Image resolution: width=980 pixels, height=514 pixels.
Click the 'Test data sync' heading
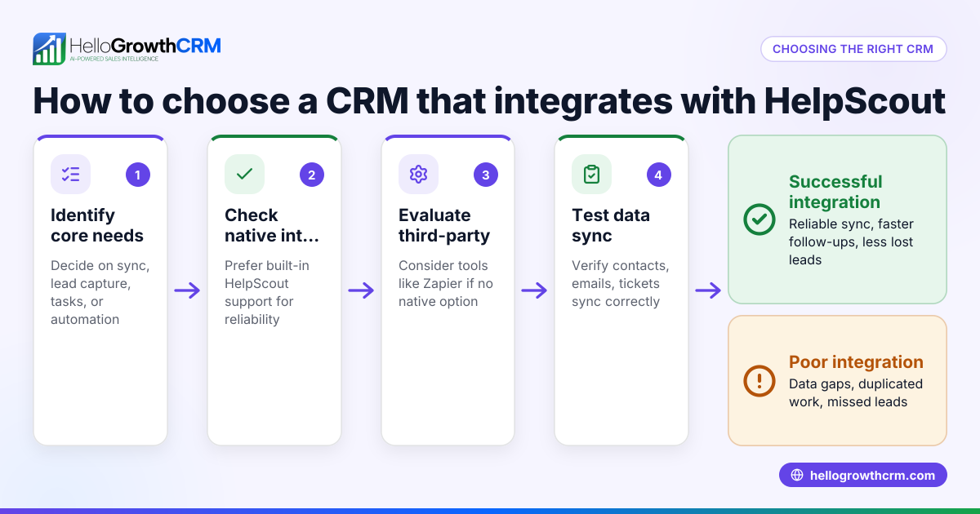(x=611, y=225)
